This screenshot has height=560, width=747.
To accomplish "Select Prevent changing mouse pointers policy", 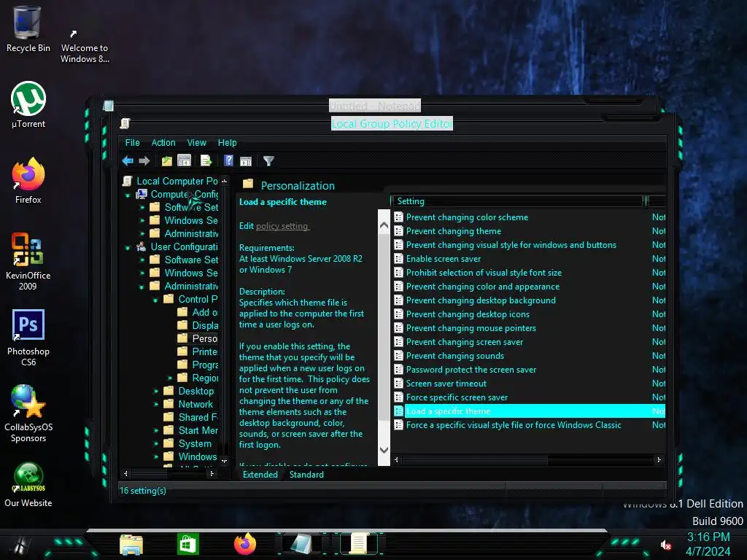I will coord(471,328).
